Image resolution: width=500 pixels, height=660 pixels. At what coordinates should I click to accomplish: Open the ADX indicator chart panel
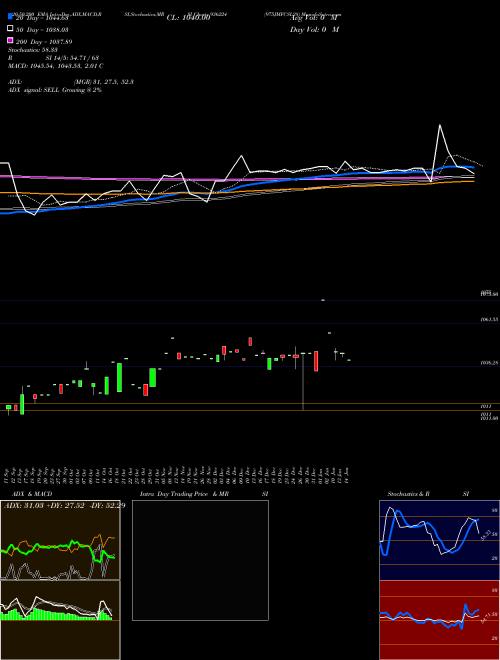click(60, 540)
